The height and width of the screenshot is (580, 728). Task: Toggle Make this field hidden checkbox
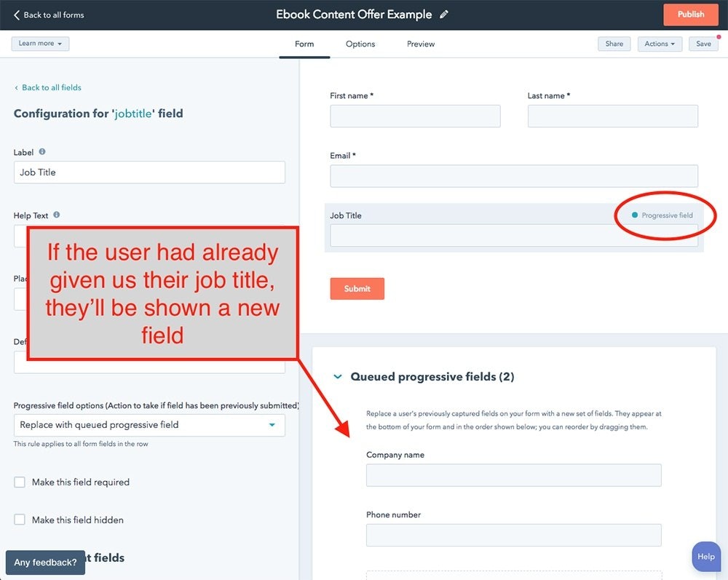(20, 520)
